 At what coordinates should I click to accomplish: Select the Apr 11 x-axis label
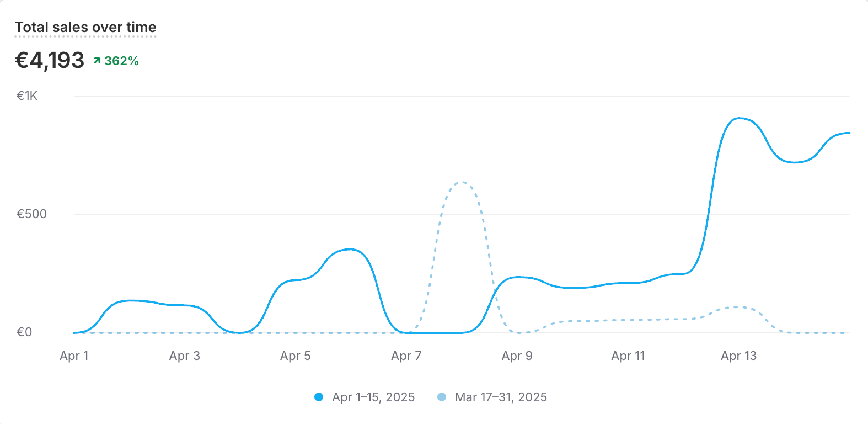tap(628, 356)
